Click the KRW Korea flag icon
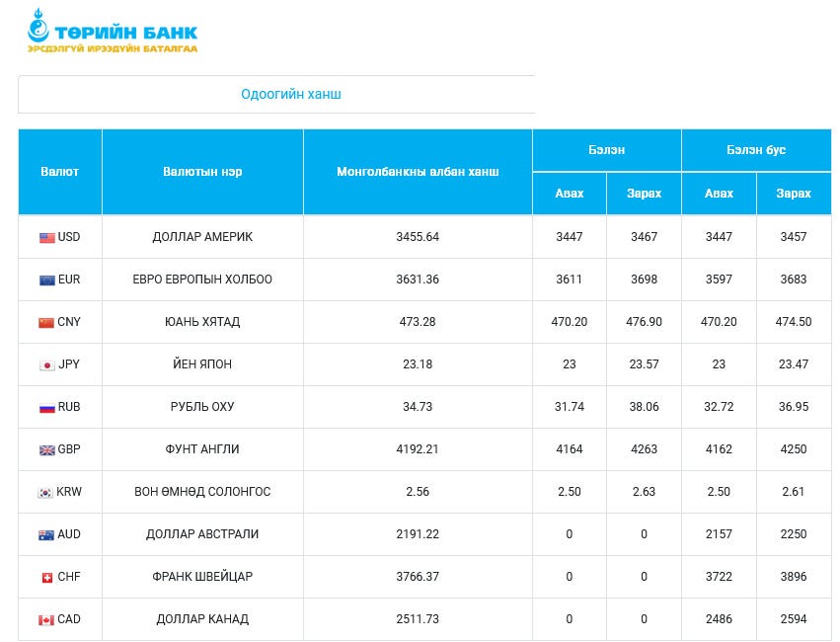The height and width of the screenshot is (642, 840). pos(45,493)
